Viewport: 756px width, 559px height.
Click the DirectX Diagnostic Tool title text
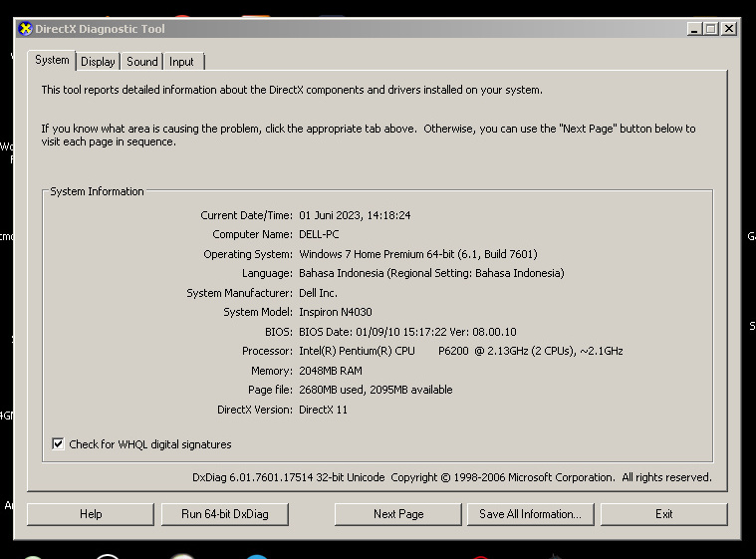coord(100,29)
